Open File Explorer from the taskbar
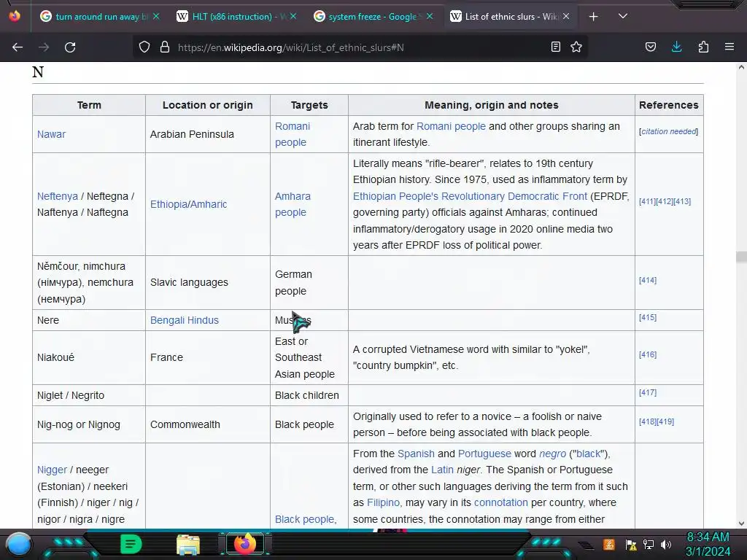The height and width of the screenshot is (560, 747). (x=187, y=544)
